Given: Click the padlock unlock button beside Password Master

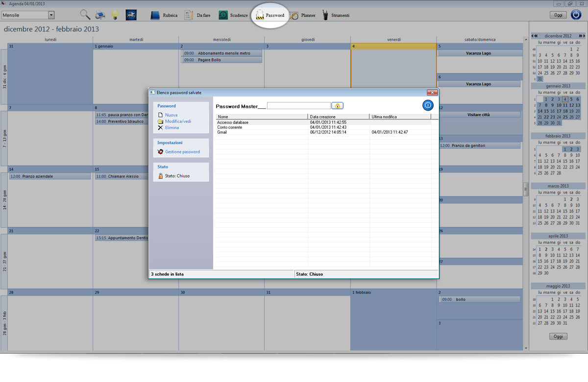Looking at the screenshot, I should tap(338, 105).
